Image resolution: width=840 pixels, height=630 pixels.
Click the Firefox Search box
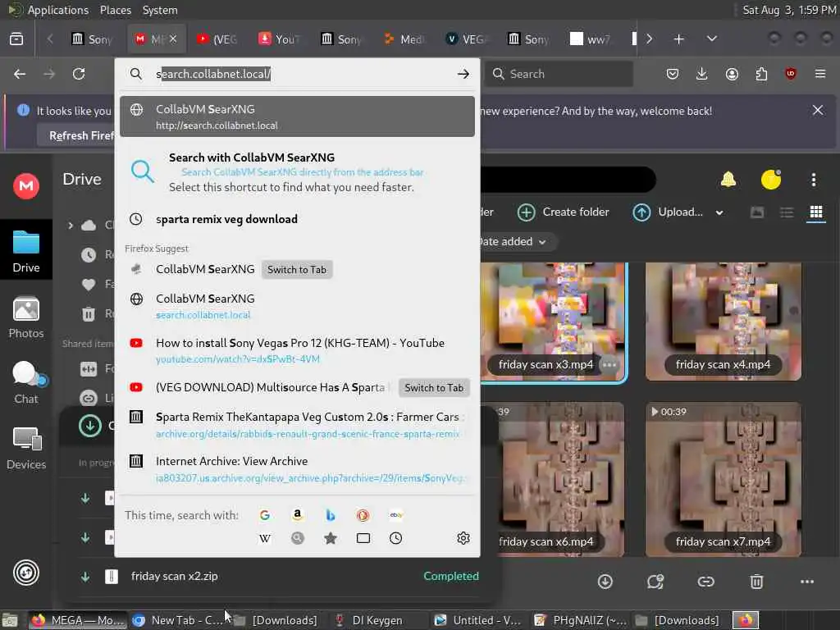pos(559,74)
